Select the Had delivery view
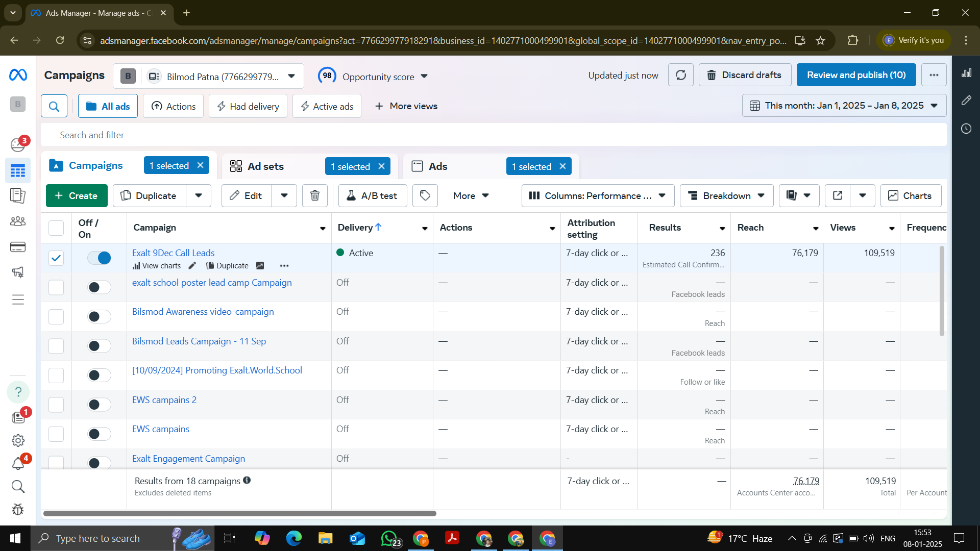 pyautogui.click(x=248, y=106)
